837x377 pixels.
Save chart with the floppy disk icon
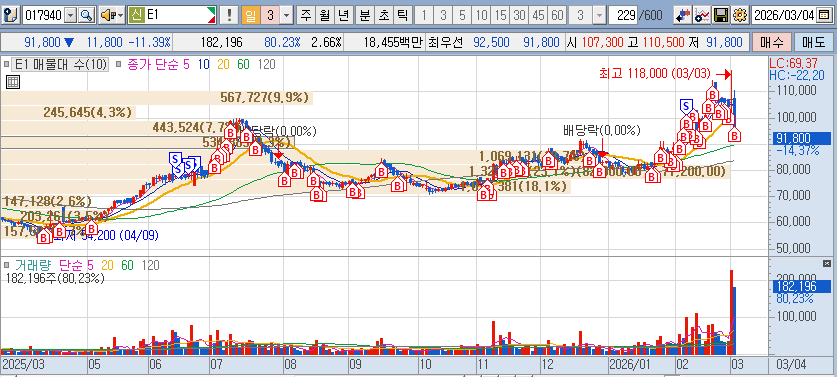tap(721, 15)
